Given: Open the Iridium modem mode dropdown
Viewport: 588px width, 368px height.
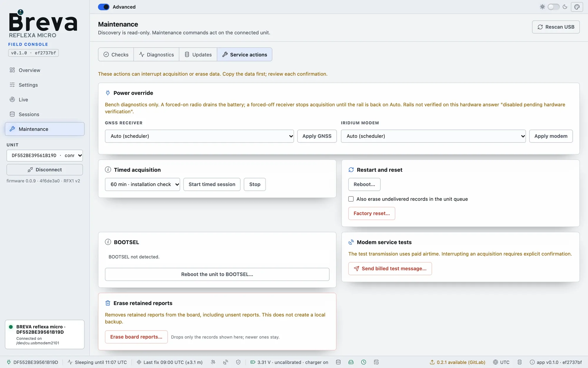Looking at the screenshot, I should tap(433, 136).
